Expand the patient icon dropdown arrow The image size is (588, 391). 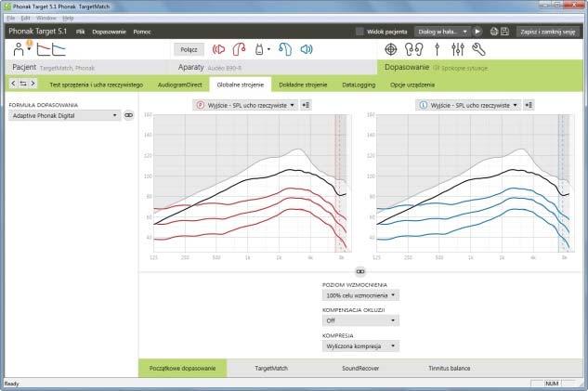(29, 49)
